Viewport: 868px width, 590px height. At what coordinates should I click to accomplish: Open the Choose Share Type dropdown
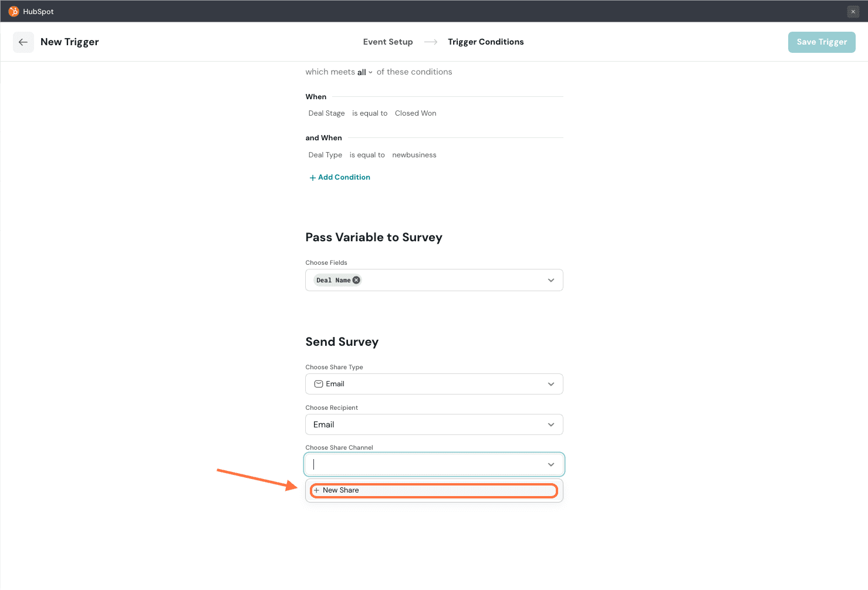click(434, 384)
